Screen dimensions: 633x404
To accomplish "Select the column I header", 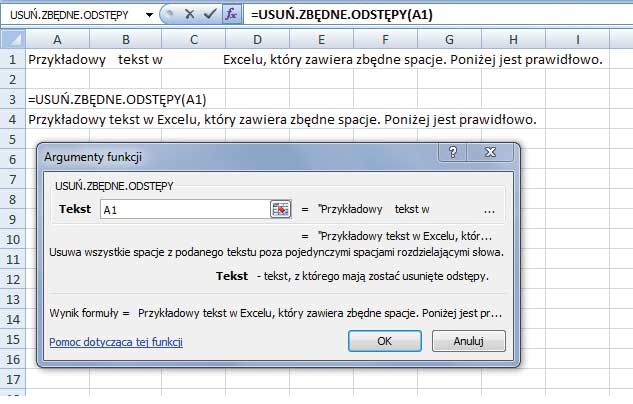I will coord(578,39).
